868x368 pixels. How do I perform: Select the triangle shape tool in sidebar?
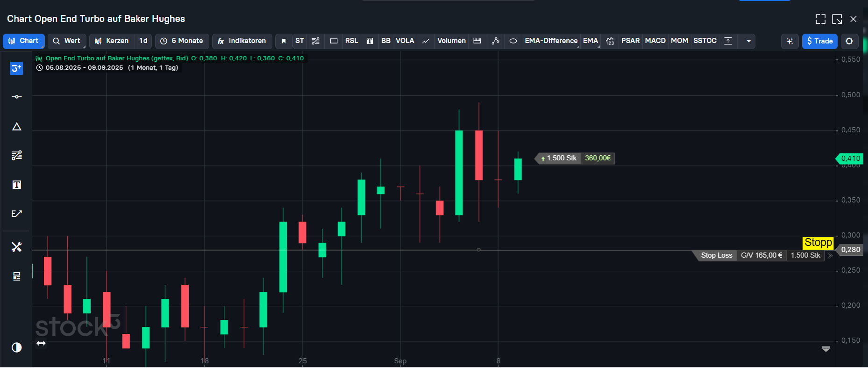[16, 127]
